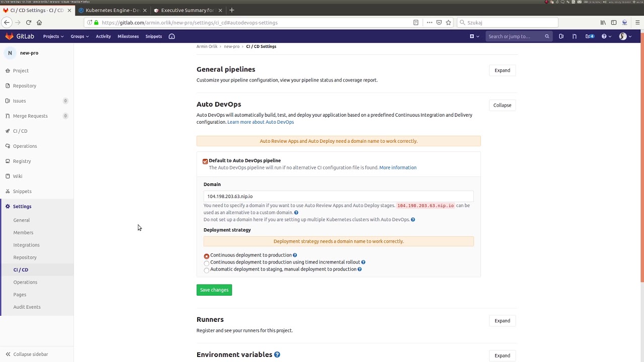Go to Firefox home page

click(x=39, y=23)
